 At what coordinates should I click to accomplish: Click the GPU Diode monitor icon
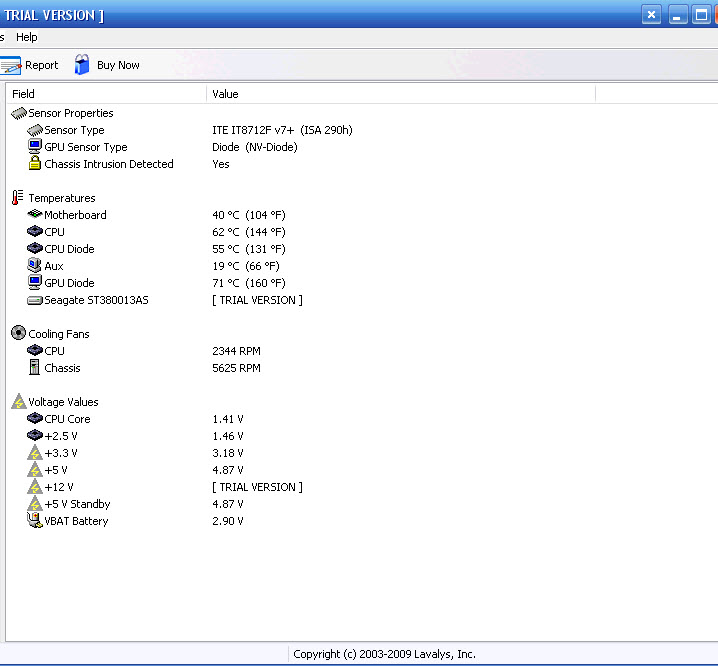(x=35, y=283)
